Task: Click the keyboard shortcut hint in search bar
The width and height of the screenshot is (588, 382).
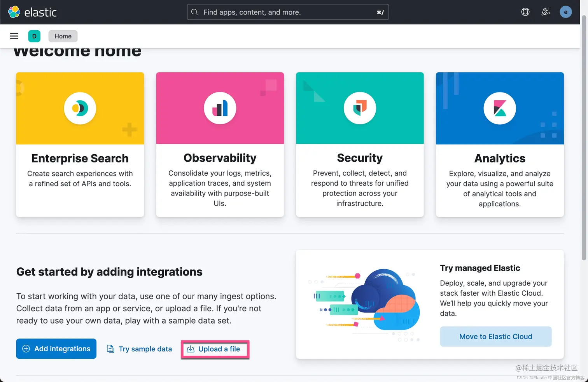Action: click(380, 12)
